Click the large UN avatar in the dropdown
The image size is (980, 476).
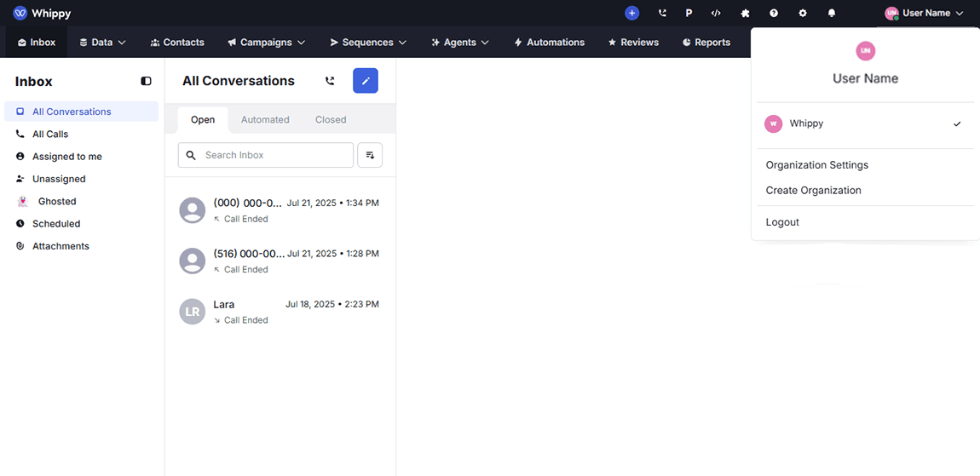(x=866, y=50)
